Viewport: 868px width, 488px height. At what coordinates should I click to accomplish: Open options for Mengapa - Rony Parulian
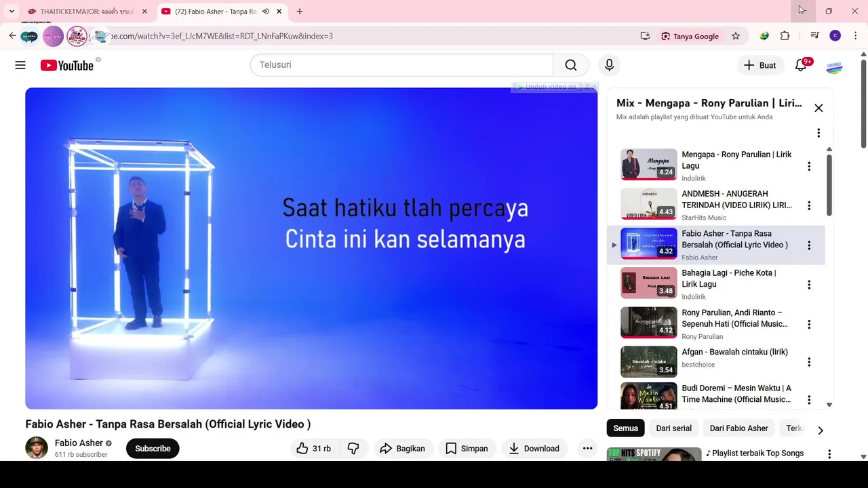[x=809, y=166]
